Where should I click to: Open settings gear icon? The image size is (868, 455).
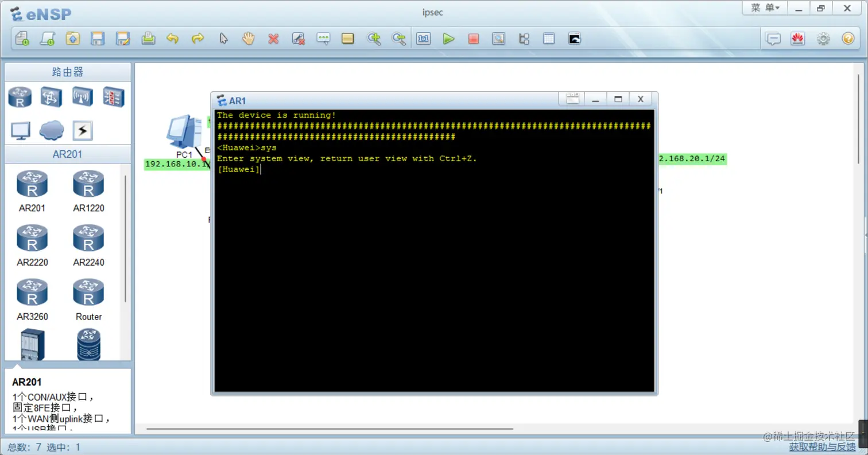823,38
